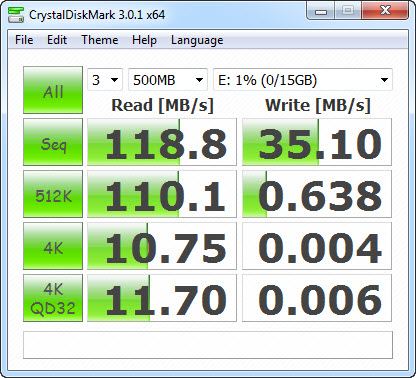
Task: Open the File menu
Action: (24, 40)
